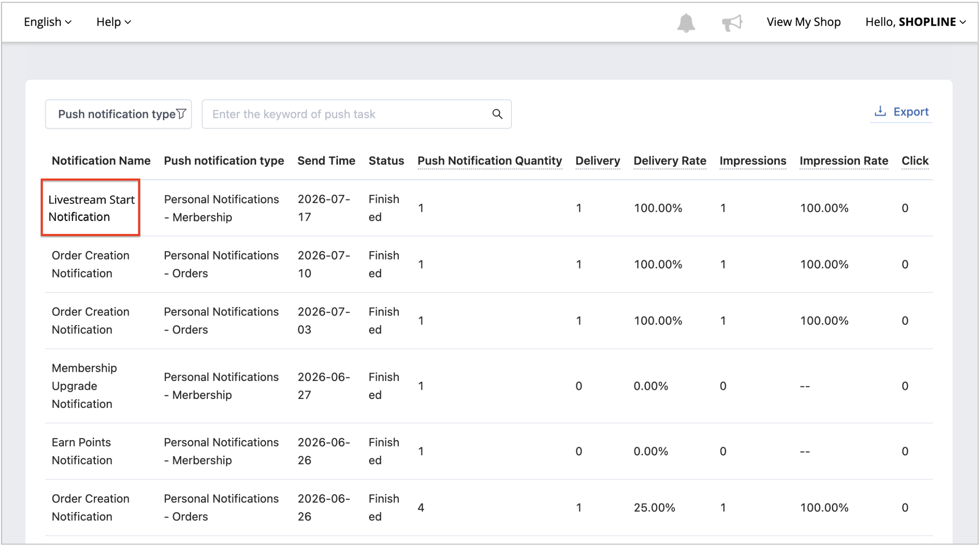Click the Status column header

tap(386, 161)
